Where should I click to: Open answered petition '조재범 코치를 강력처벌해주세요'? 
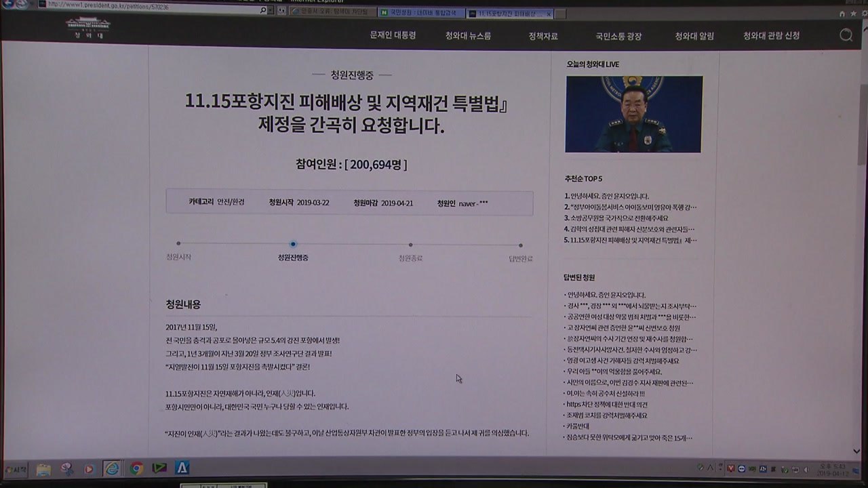click(606, 415)
